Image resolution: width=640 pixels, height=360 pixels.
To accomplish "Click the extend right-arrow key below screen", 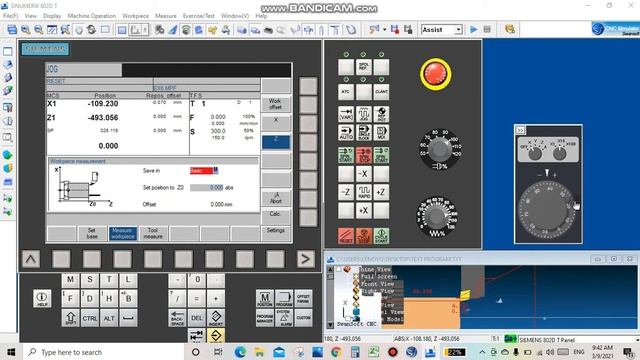I will [x=305, y=259].
